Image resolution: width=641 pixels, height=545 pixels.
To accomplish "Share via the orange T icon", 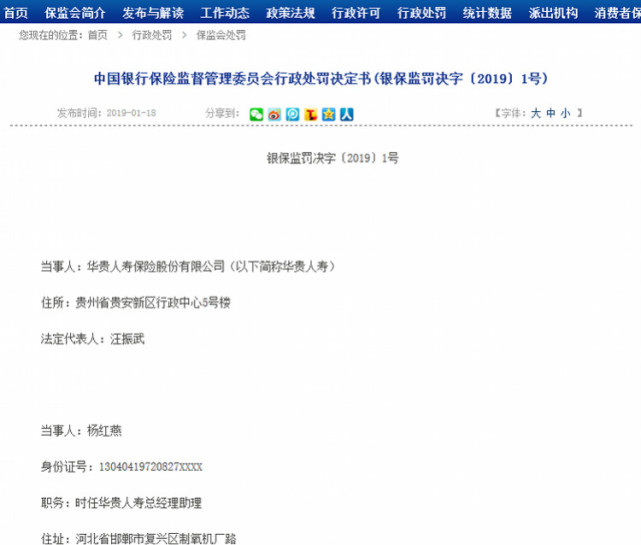I will [x=310, y=114].
